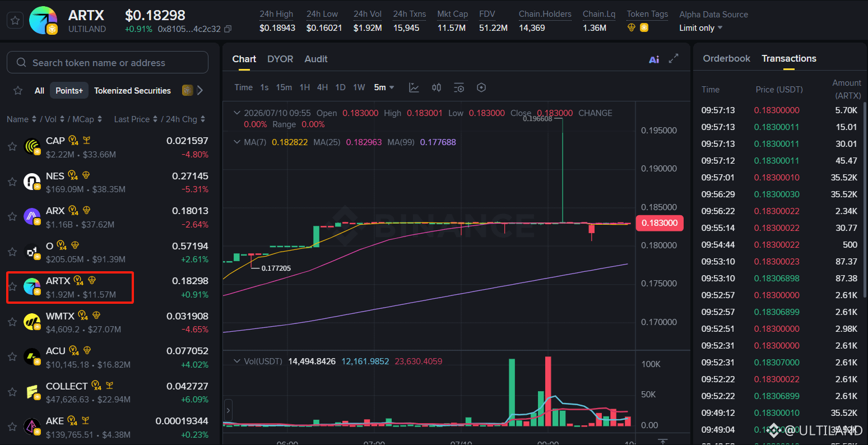
Task: Collapse the OHLC info line chevron
Action: (x=237, y=113)
